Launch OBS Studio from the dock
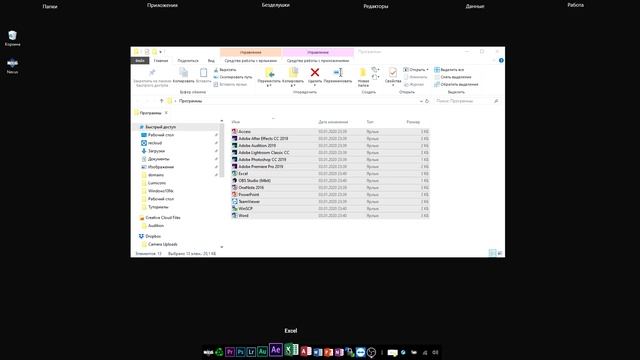 371,352
